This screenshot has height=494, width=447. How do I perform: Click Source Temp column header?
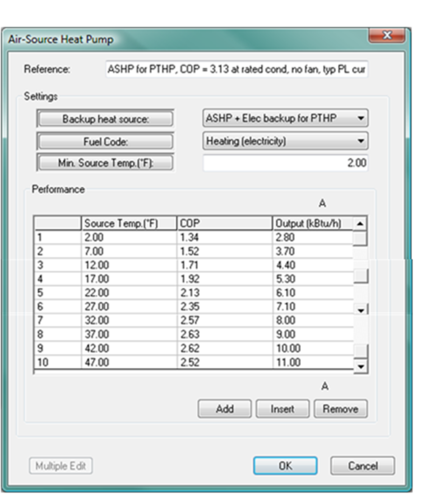pos(129,223)
